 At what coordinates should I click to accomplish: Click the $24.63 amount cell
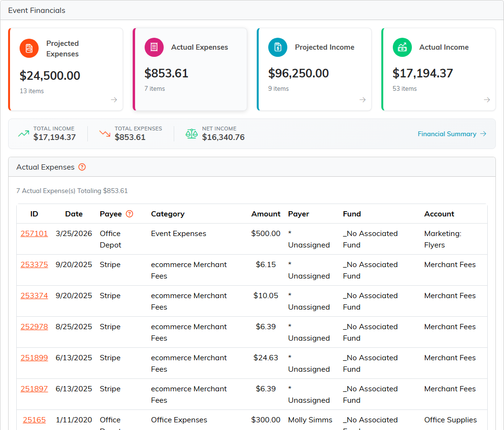(x=266, y=357)
